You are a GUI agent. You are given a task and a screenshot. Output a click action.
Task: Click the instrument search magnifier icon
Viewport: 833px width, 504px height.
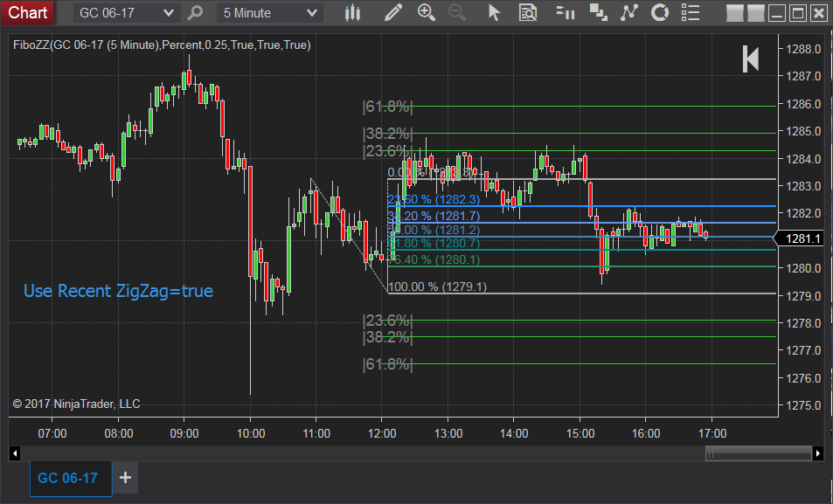point(196,13)
